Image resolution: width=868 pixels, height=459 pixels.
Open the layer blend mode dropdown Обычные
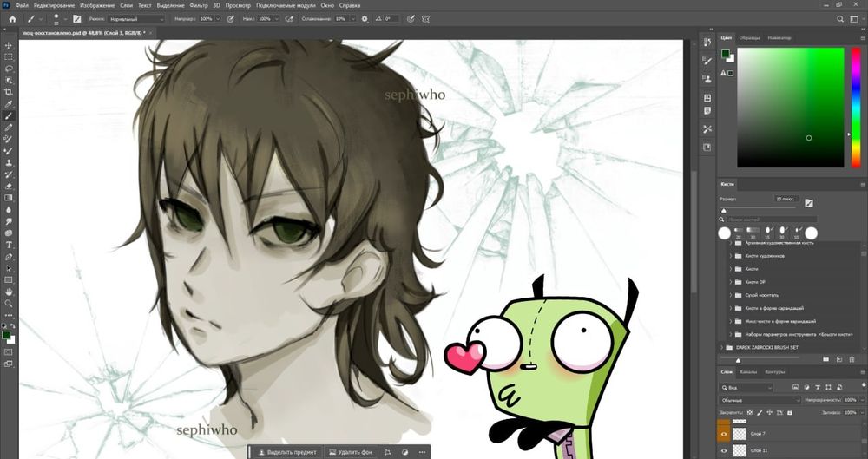point(759,400)
